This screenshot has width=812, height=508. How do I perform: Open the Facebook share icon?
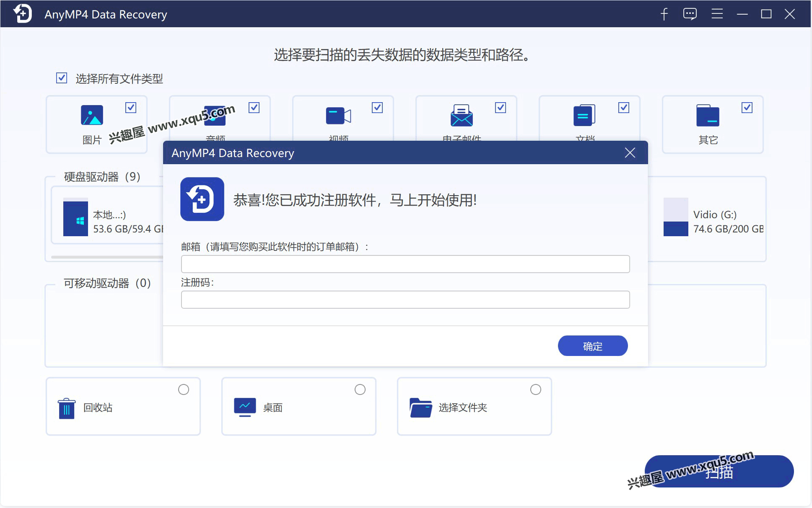[x=664, y=14]
